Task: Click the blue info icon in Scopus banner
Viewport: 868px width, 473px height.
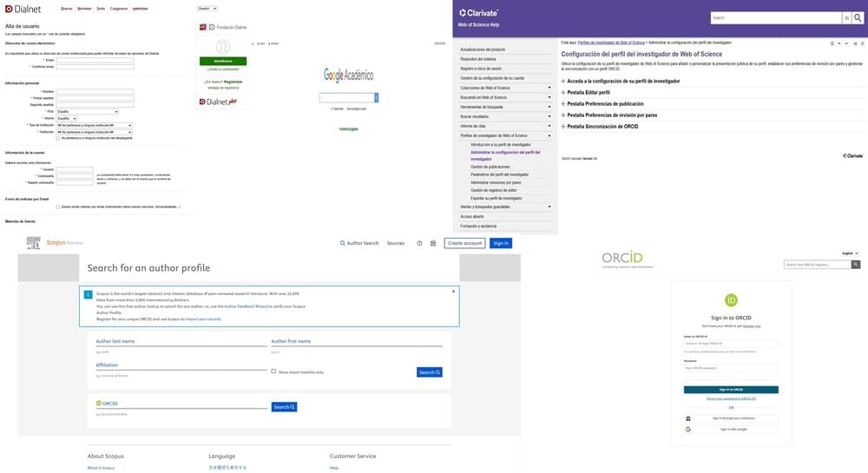Action: pos(88,294)
